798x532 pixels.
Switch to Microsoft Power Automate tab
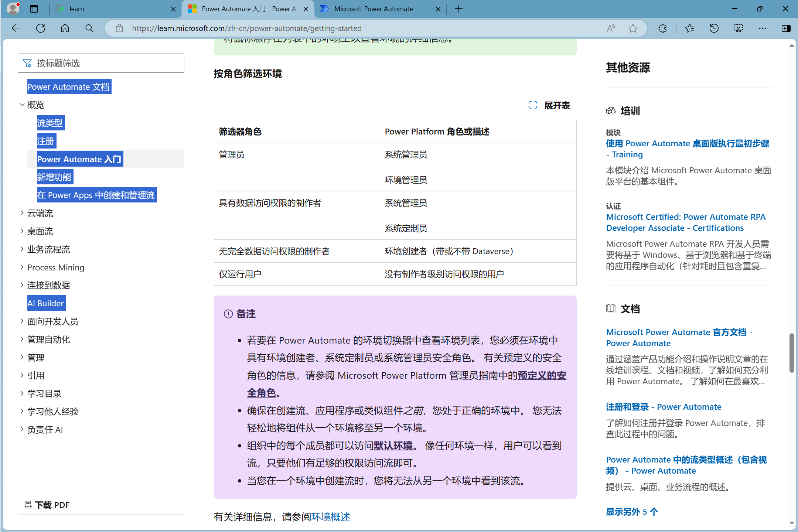381,9
